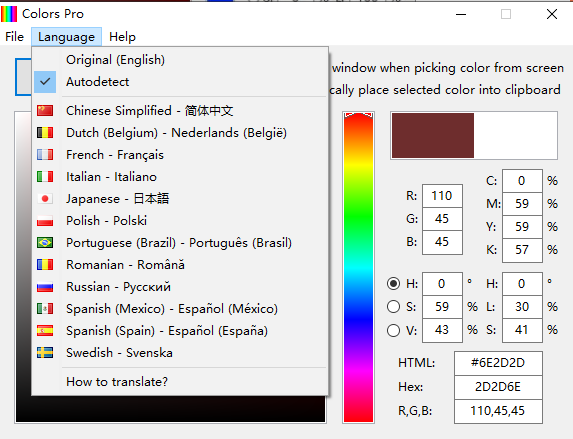Viewport: 573px width, 439px height.
Task: Select Swedish - Svenska
Action: [x=180, y=353]
